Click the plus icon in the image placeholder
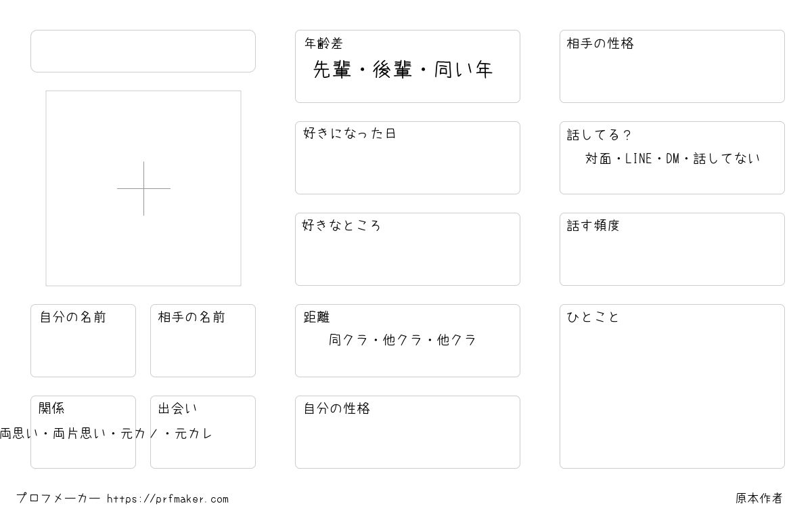The image size is (812, 508). (143, 188)
